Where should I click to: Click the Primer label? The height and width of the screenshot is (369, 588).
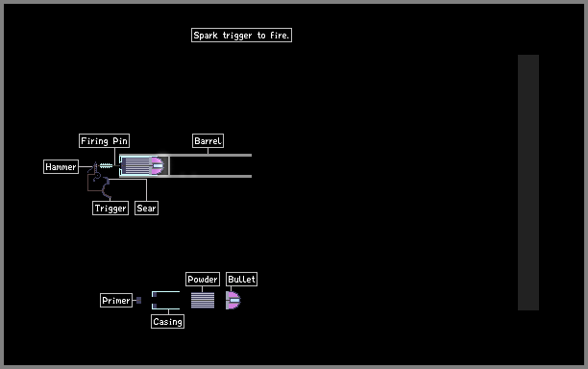click(116, 301)
